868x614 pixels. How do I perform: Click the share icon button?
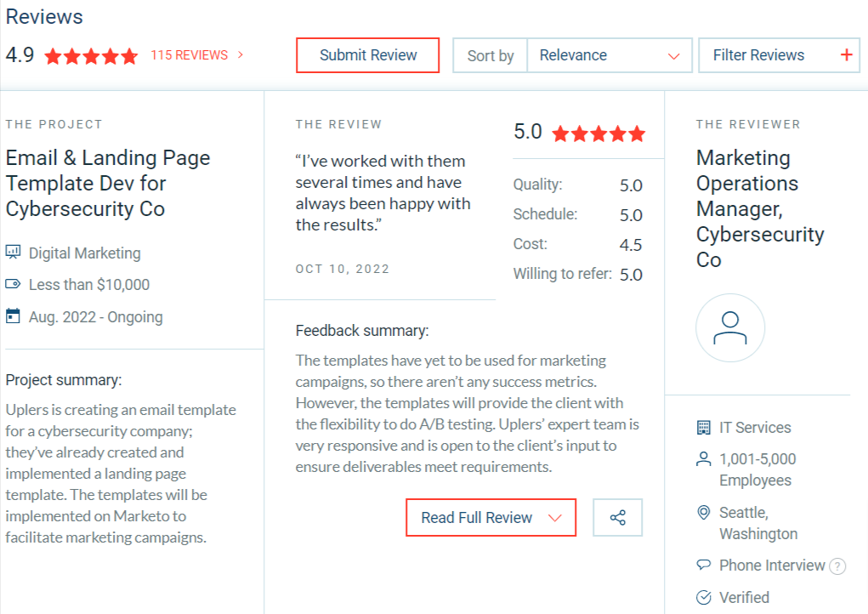[x=617, y=517]
